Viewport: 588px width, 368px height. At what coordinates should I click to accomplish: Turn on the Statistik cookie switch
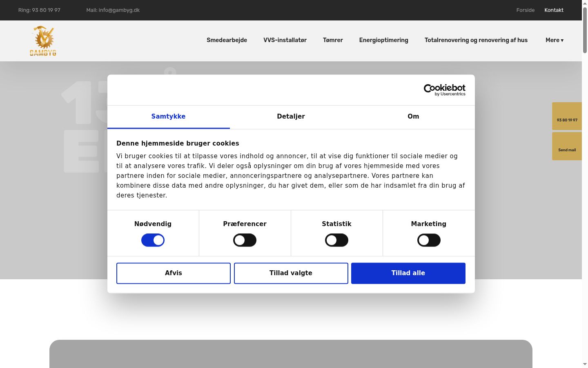(336, 240)
